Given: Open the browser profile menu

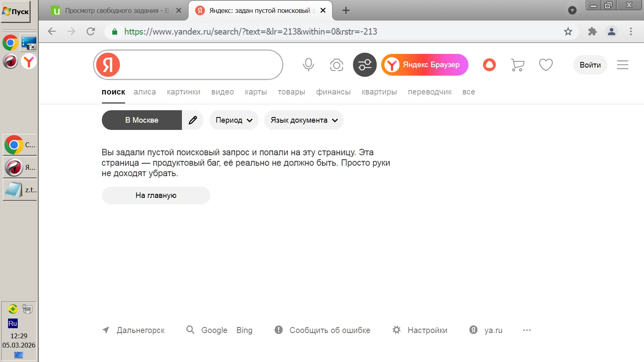Looking at the screenshot, I should [x=611, y=31].
